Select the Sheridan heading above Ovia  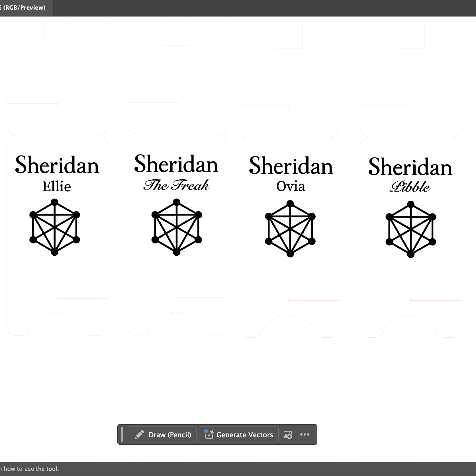pyautogui.click(x=291, y=166)
